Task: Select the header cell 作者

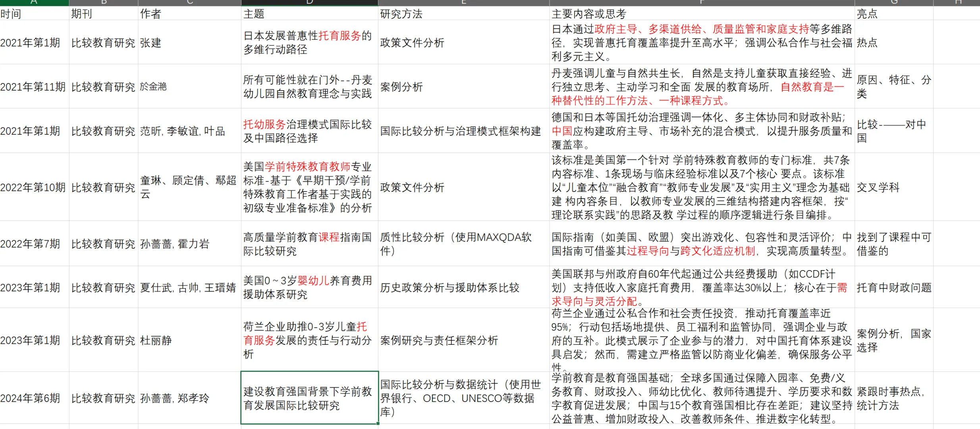Action: [189, 14]
